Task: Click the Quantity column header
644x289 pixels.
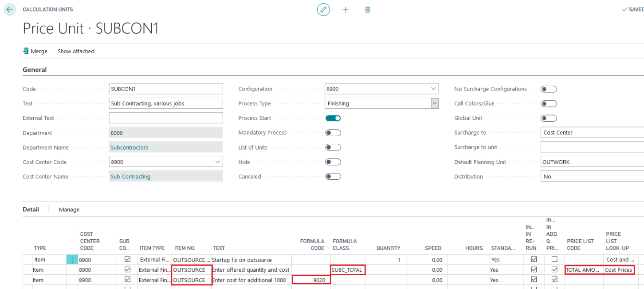Action: [388, 248]
